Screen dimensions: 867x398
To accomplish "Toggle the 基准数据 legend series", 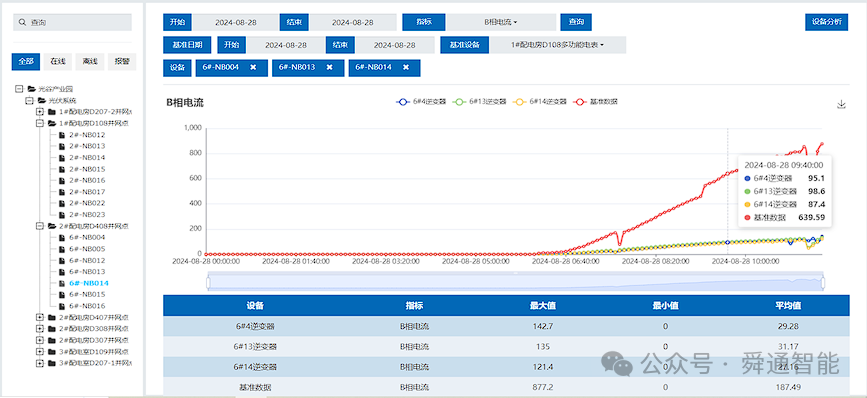I will (596, 102).
